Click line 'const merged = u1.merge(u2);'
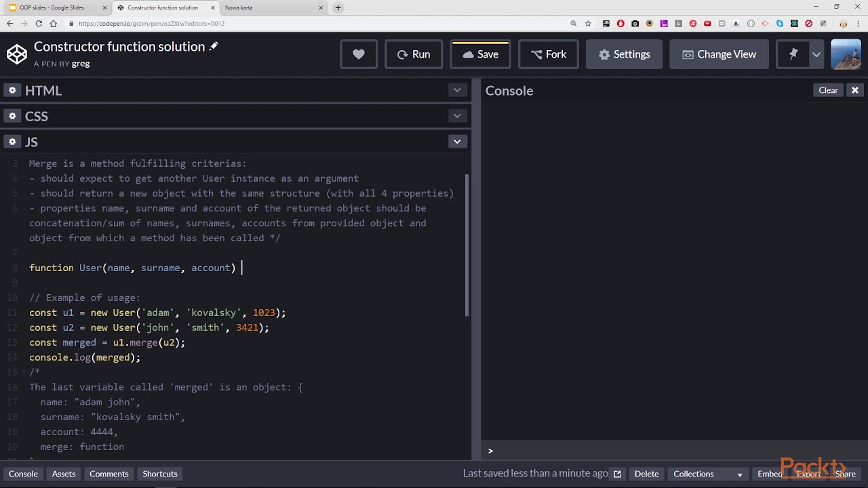The image size is (868, 488). (107, 342)
